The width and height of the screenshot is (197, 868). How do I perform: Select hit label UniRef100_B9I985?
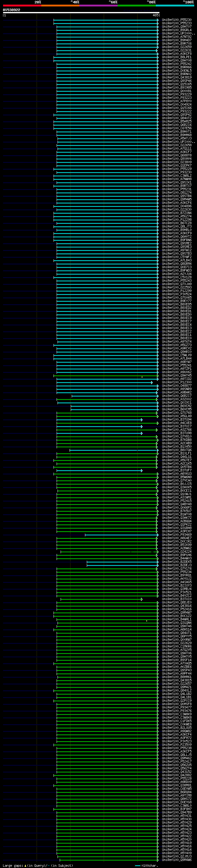tap(176, 88)
